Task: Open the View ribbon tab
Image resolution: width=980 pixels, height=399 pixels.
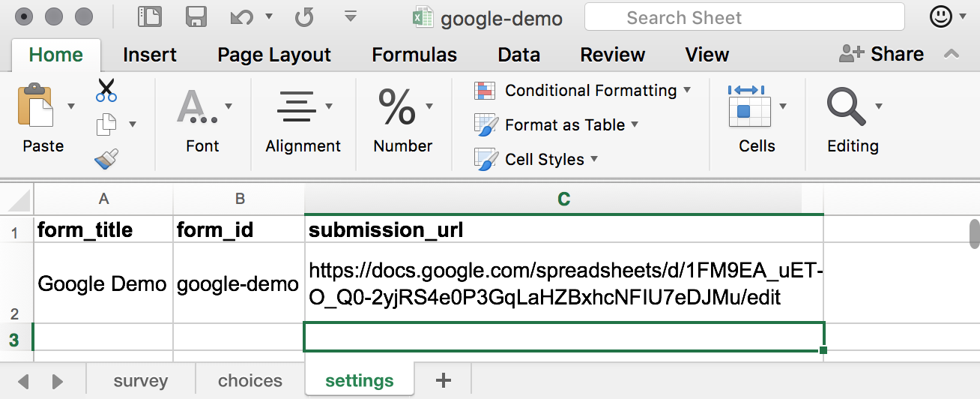Action: pyautogui.click(x=707, y=55)
